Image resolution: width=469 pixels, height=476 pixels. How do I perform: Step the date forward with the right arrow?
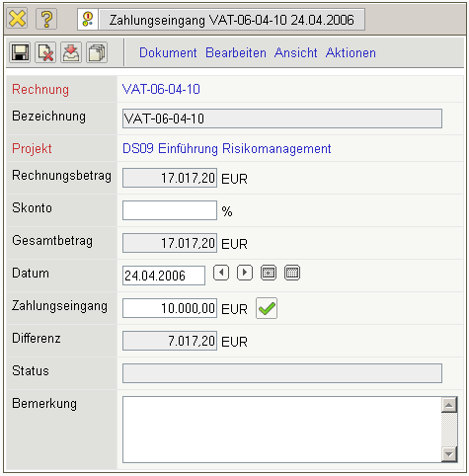(x=245, y=273)
